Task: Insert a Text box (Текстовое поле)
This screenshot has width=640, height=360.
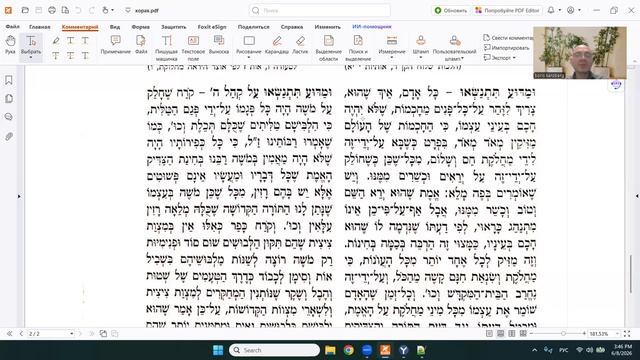Action: 193,48
